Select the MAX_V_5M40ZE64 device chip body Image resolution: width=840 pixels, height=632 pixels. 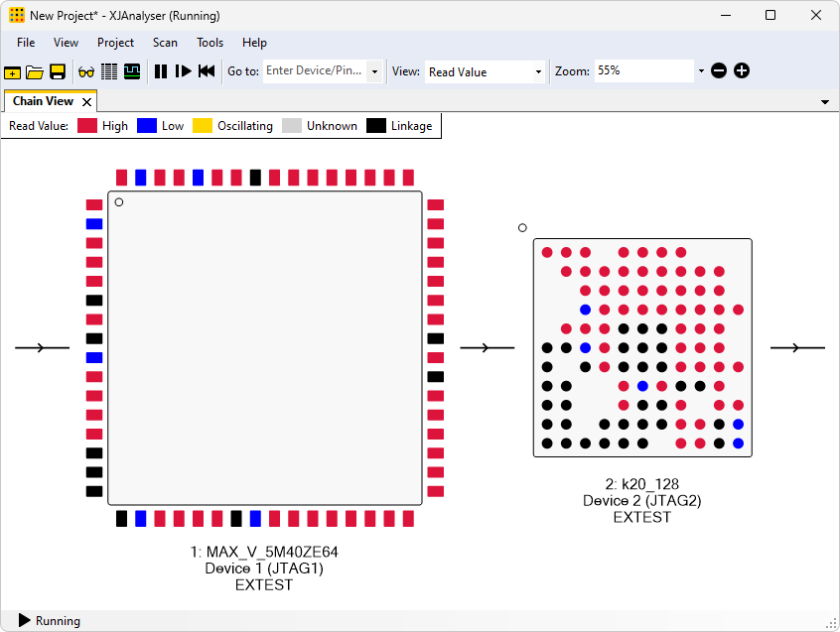264,347
